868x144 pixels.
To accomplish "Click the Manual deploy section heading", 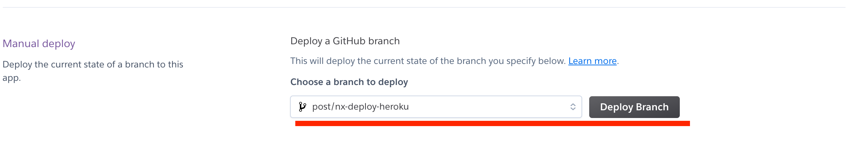I will pyautogui.click(x=39, y=44).
